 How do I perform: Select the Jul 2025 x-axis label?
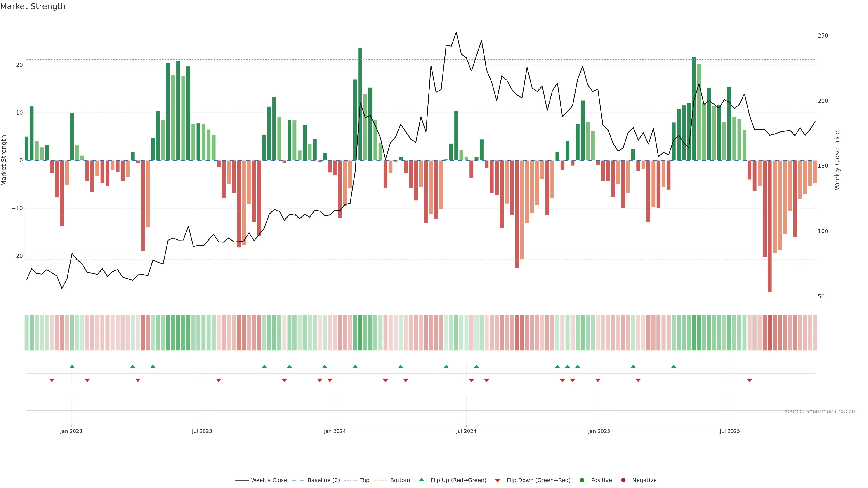(729, 431)
